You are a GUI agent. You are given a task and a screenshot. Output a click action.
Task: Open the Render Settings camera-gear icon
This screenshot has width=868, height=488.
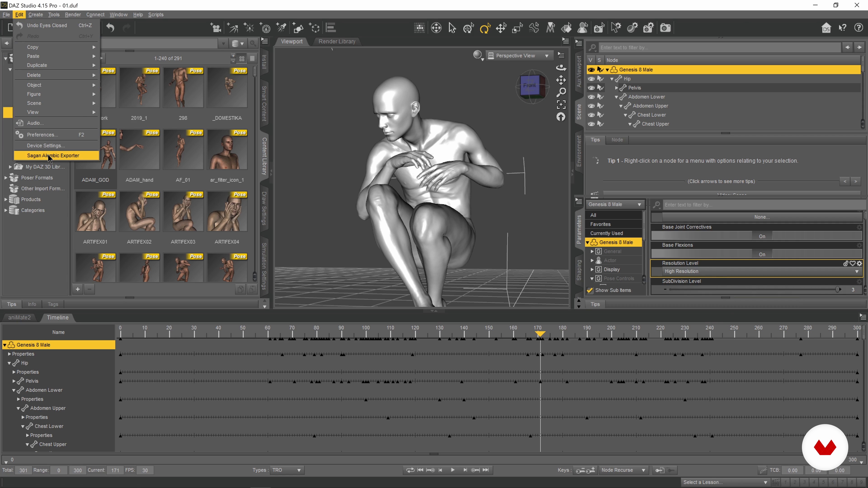649,28
